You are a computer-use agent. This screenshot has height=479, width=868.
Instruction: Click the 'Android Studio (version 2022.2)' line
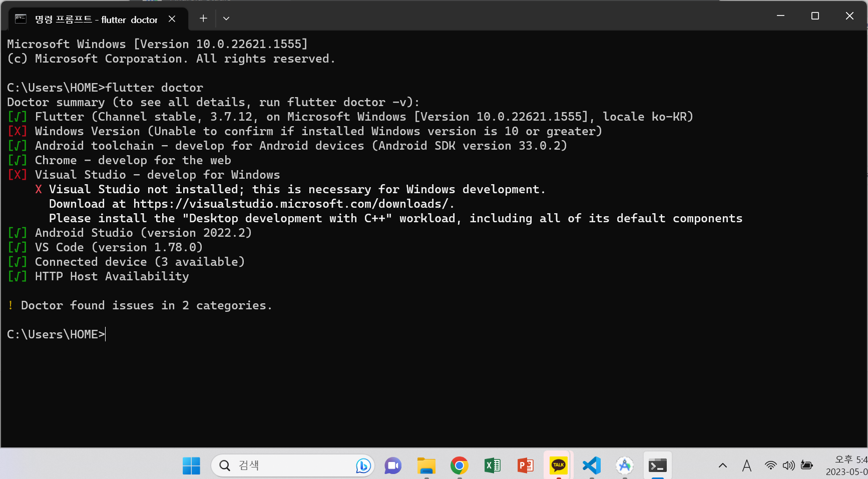click(130, 233)
